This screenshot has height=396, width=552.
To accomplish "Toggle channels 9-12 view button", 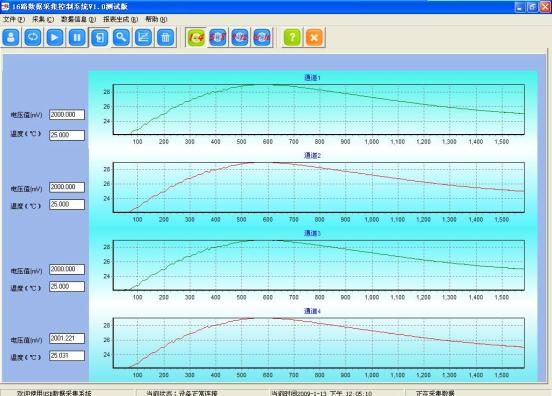I will 240,37.
